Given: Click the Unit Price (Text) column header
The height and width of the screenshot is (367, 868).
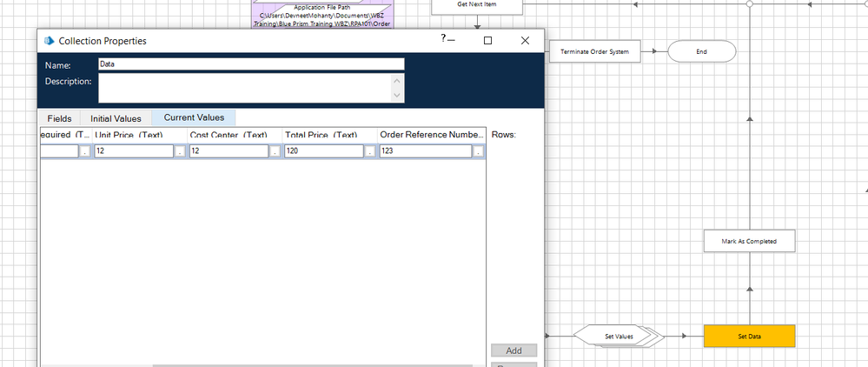Looking at the screenshot, I should click(x=140, y=135).
